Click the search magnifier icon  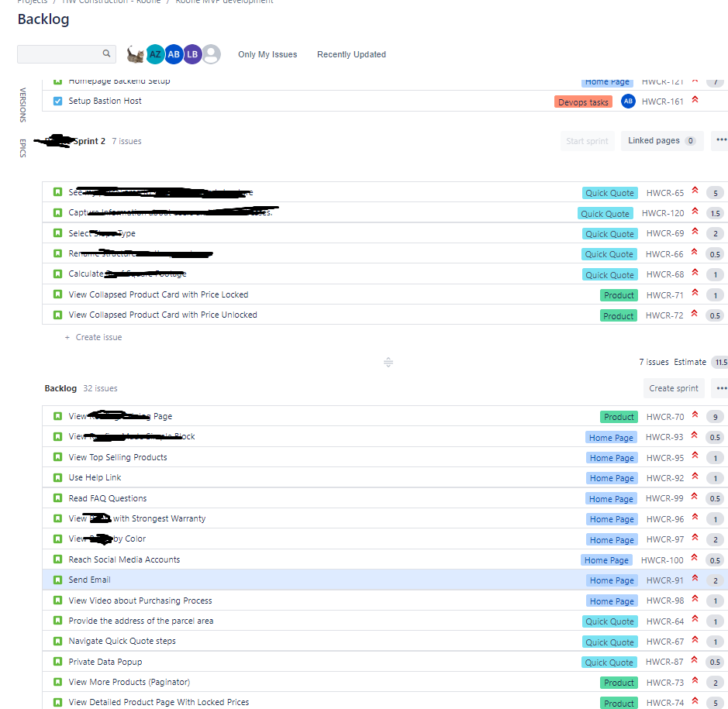(106, 53)
